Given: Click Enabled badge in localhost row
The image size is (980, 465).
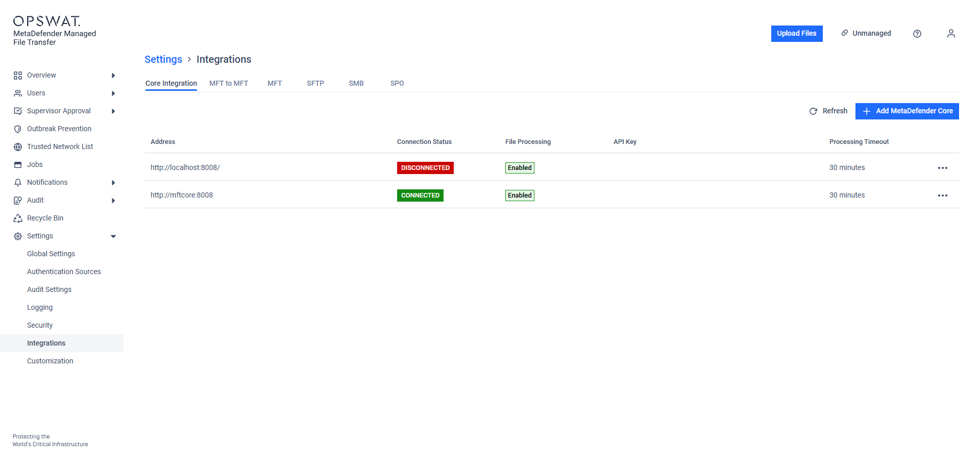Looking at the screenshot, I should click(520, 168).
